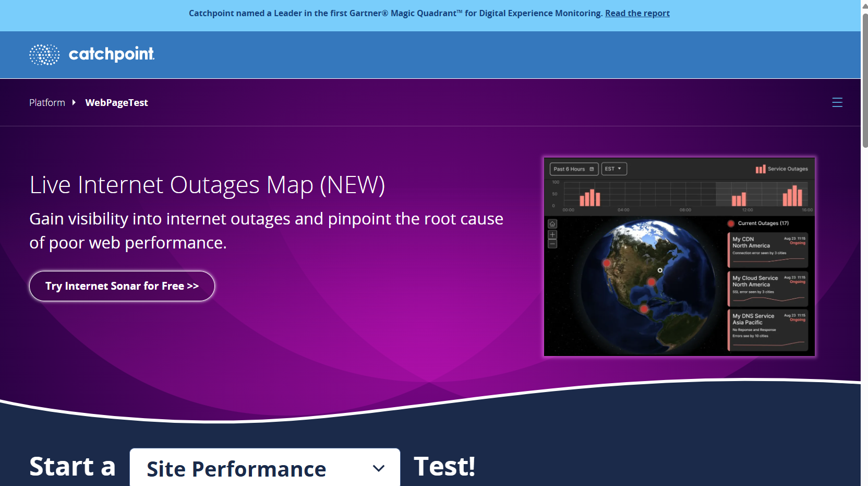Click the breadcrumb arrow separator
The height and width of the screenshot is (486, 868).
pyautogui.click(x=74, y=102)
